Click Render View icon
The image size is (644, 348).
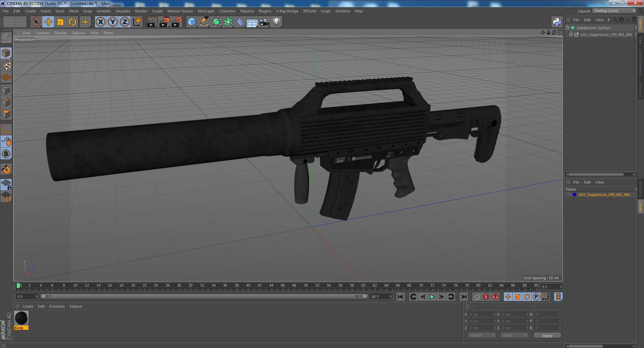click(152, 22)
